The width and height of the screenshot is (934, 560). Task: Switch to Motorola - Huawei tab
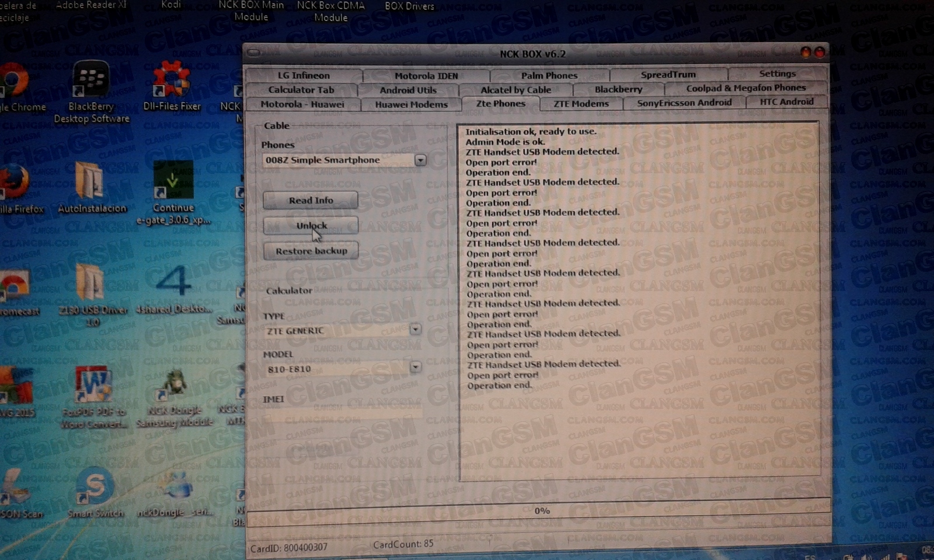coord(302,104)
